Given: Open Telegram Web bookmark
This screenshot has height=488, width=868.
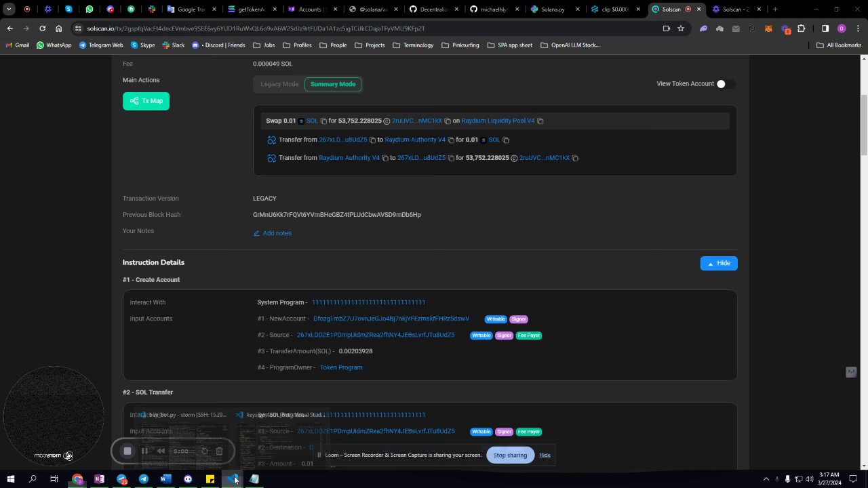Looking at the screenshot, I should [101, 45].
